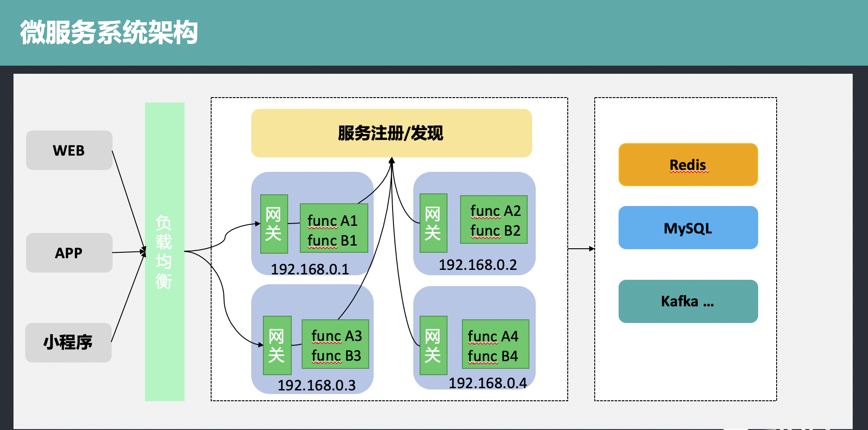Select the func A2 func B2 box
This screenshot has height=430, width=868.
[493, 219]
